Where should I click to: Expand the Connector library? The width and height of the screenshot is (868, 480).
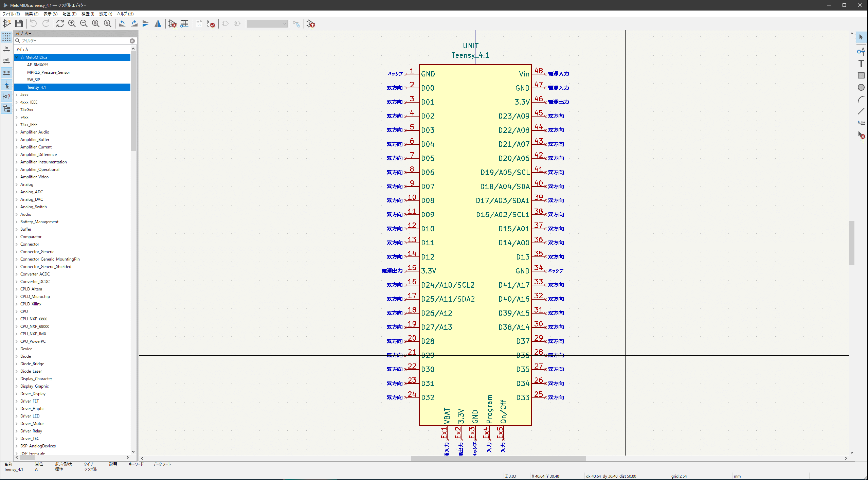tap(17, 244)
